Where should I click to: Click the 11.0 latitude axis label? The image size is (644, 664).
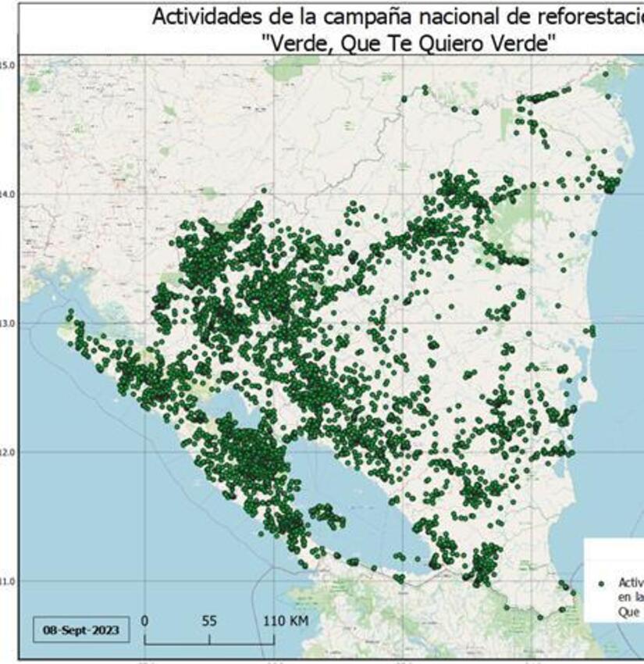[9, 582]
